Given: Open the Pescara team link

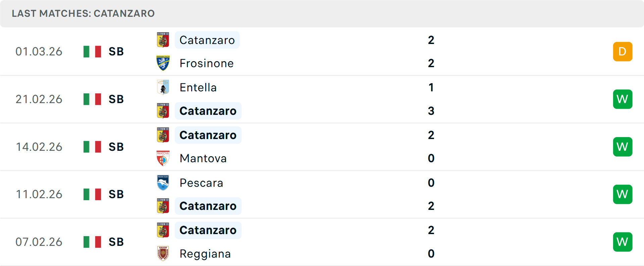Looking at the screenshot, I should (x=201, y=183).
